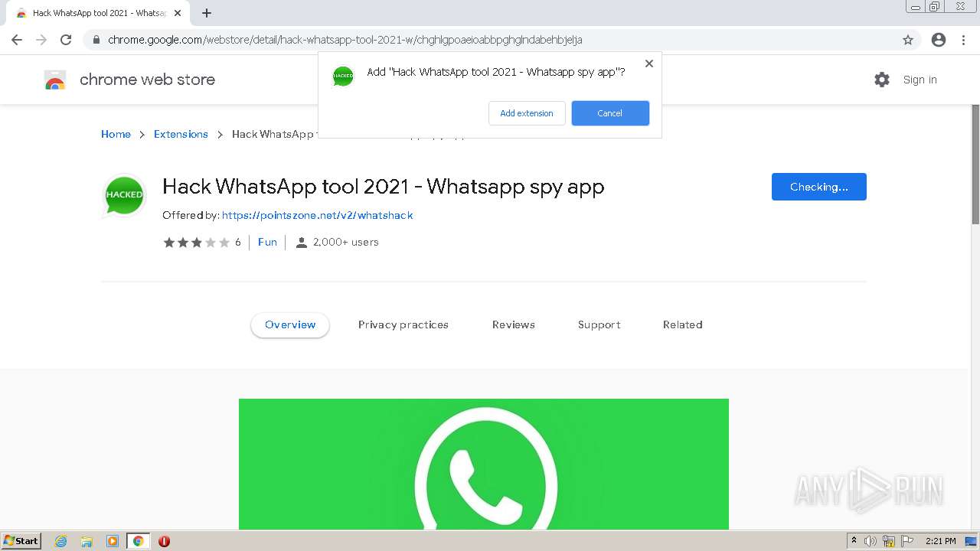Click the rating count 6

point(238,243)
